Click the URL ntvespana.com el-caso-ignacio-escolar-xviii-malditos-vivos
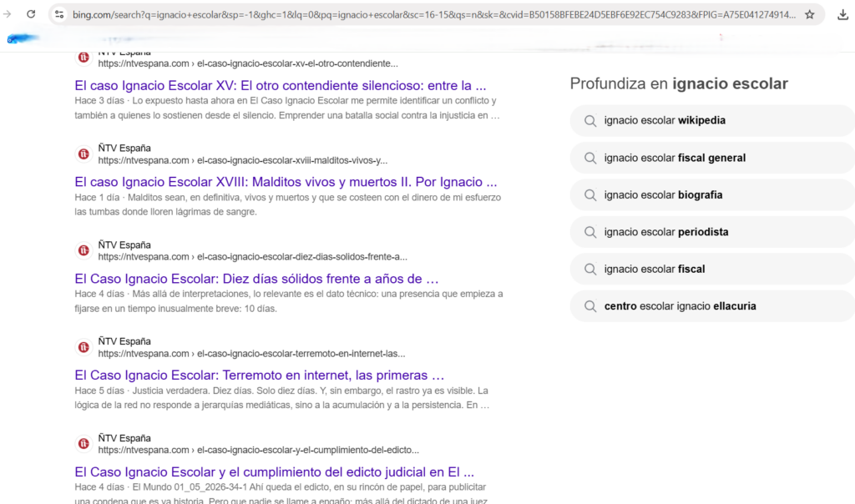Image resolution: width=855 pixels, height=504 pixels. [243, 161]
